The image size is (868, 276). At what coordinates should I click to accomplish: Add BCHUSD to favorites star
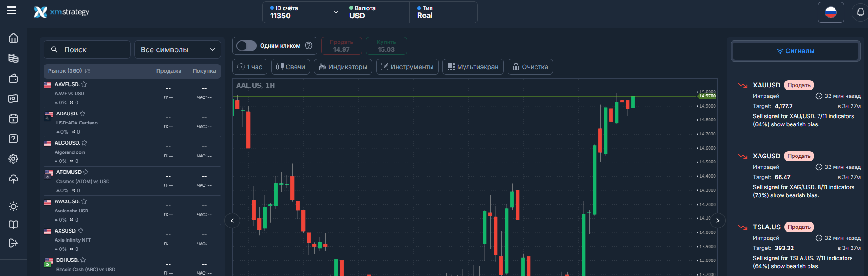tap(83, 260)
